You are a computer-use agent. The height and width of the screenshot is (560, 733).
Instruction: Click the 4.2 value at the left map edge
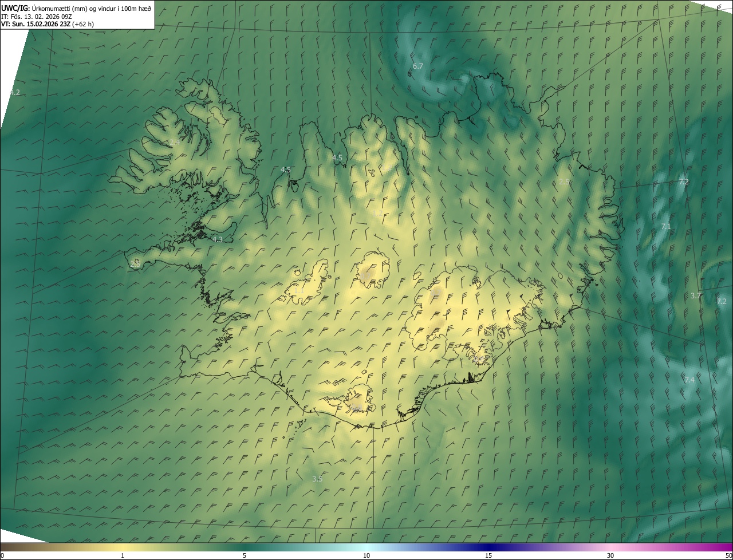pyautogui.click(x=15, y=92)
